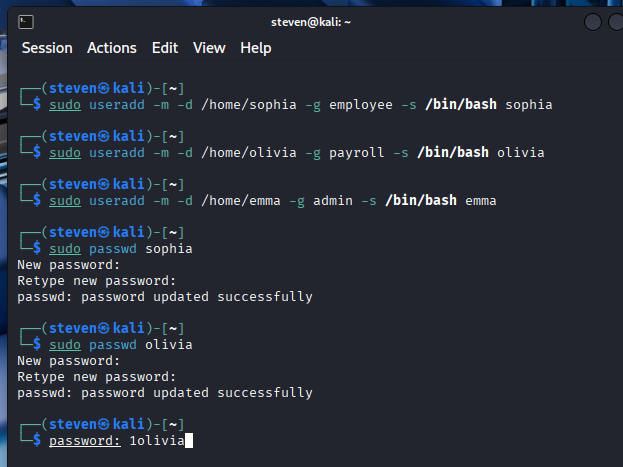623x467 pixels.
Task: Click the text cursor after 1olivia
Action: 188,441
